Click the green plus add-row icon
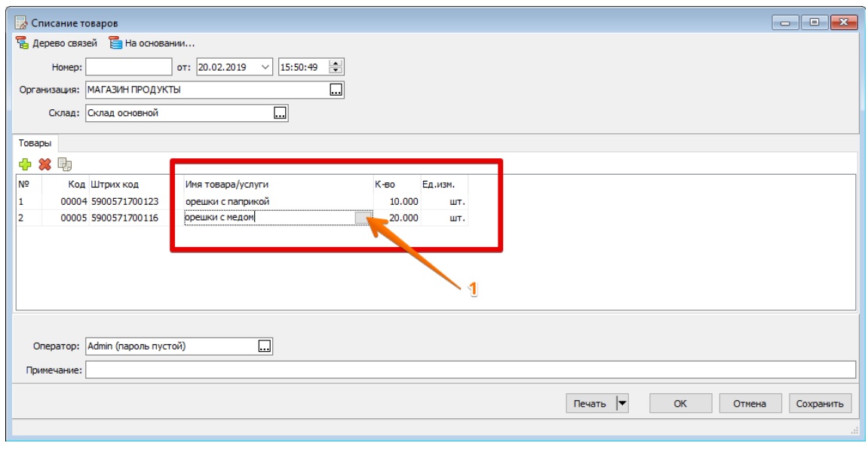Image resolution: width=868 pixels, height=449 pixels. 25,164
